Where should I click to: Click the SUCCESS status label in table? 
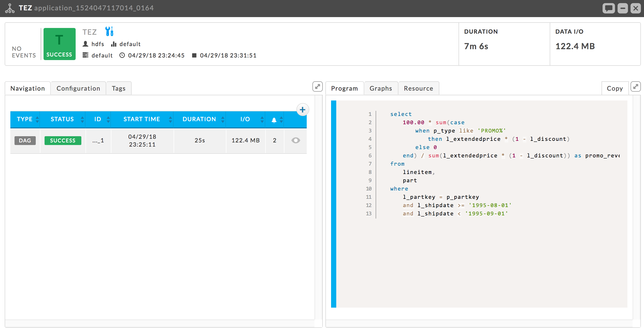(63, 141)
